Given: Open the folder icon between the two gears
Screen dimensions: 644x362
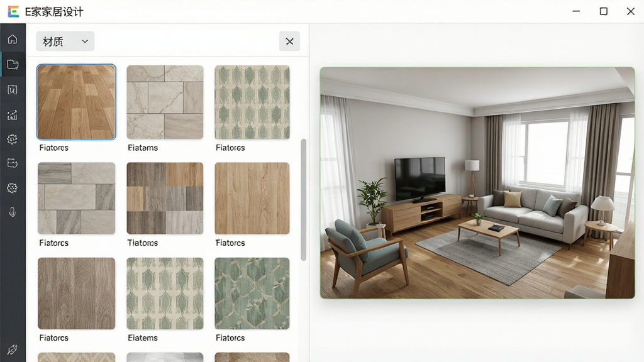Looking at the screenshot, I should [13, 163].
